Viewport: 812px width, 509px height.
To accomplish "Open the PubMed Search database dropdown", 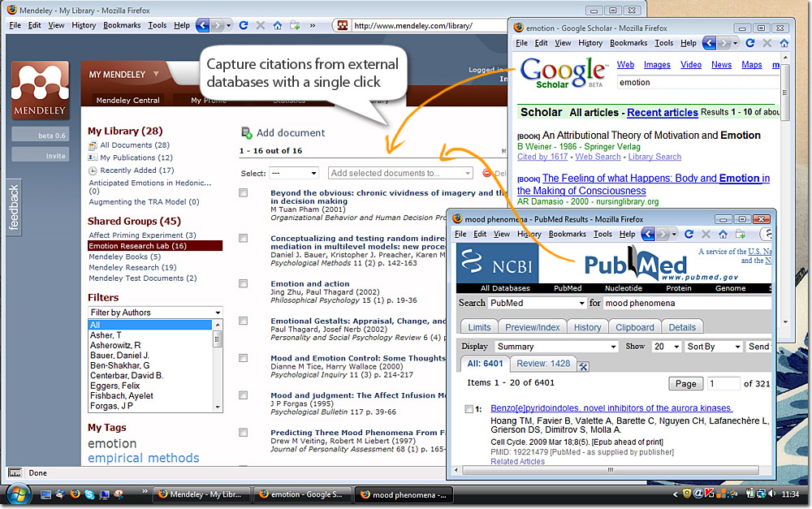I will tap(537, 303).
